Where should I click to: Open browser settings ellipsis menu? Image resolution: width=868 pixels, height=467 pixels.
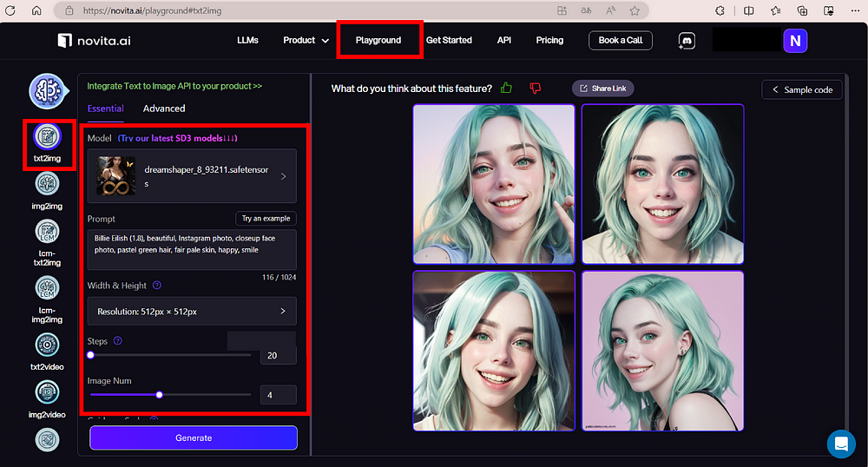(x=855, y=10)
